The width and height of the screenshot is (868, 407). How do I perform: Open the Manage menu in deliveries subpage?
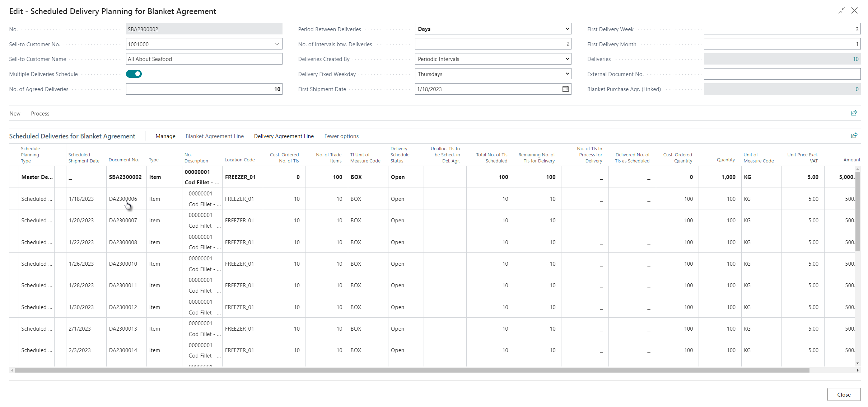tap(165, 136)
